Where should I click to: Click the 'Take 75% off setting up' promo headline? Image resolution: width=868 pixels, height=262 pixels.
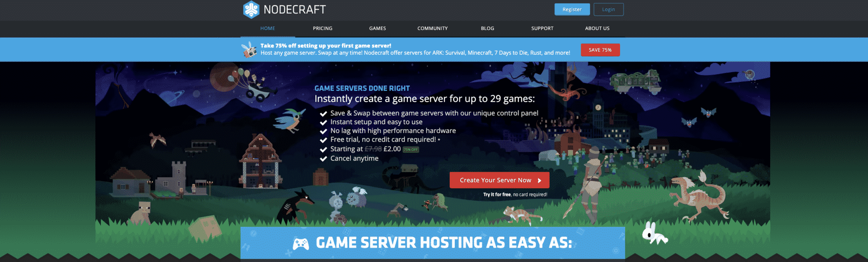[x=325, y=46]
